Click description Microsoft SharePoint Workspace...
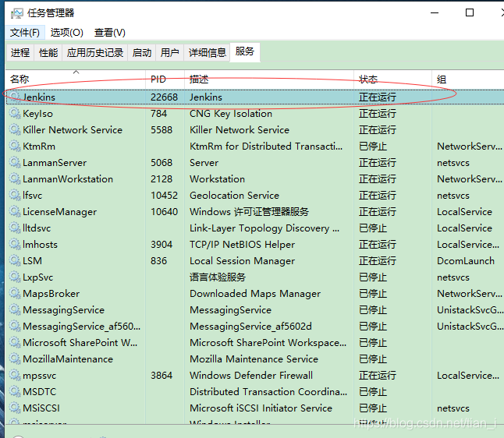This screenshot has height=438, width=504. (x=268, y=343)
